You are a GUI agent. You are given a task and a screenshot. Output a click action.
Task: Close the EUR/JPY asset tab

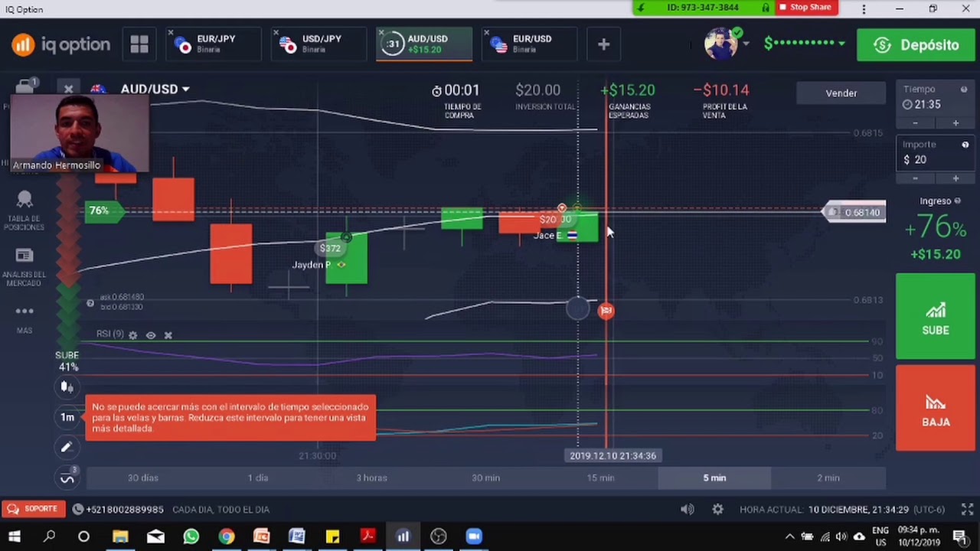(x=171, y=33)
